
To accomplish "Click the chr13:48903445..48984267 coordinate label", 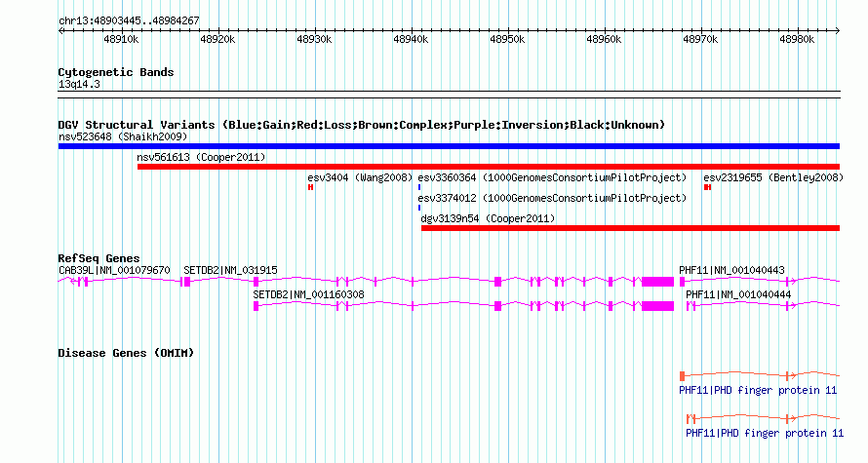I will click(129, 20).
